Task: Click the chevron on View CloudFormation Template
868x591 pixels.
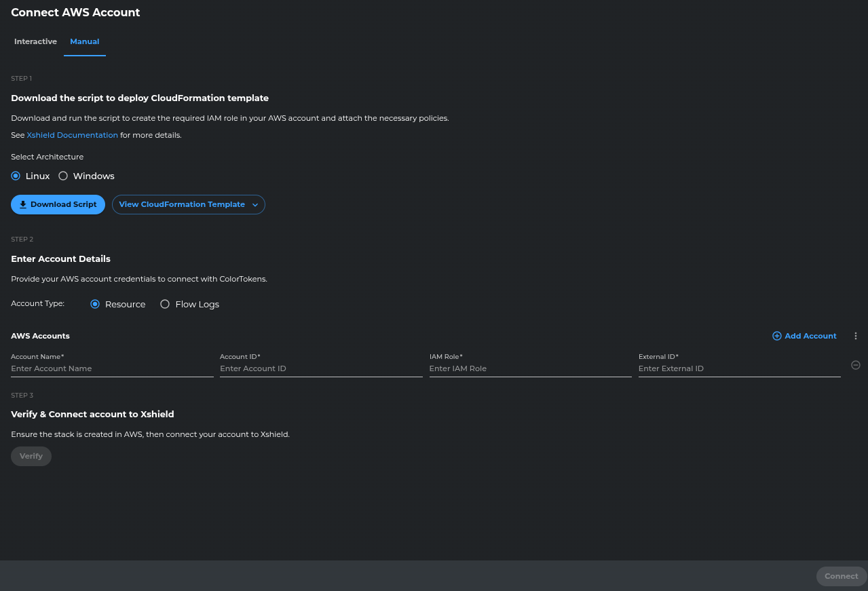Action: pyautogui.click(x=255, y=204)
